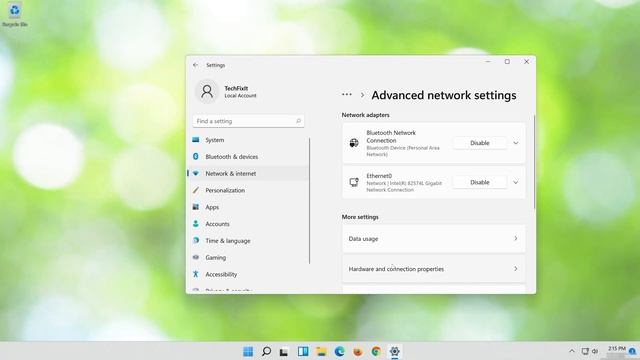Open the Windows Start menu

click(248, 351)
